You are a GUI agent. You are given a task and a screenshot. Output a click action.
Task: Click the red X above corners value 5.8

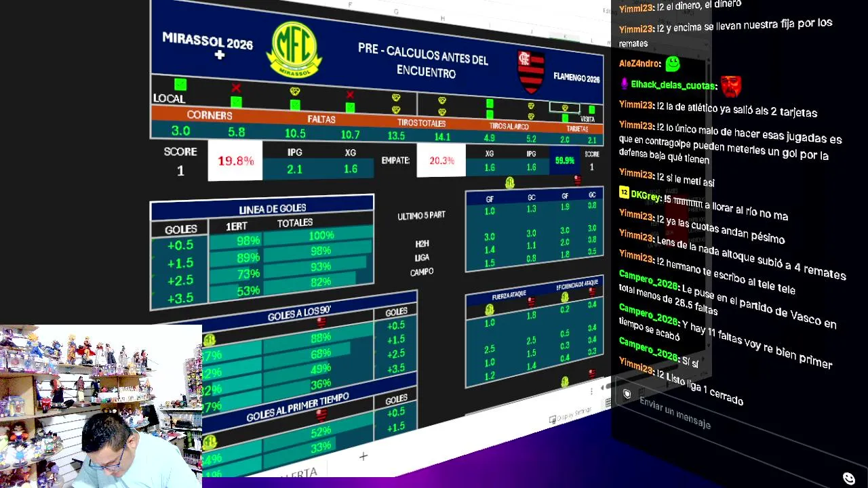pyautogui.click(x=236, y=88)
